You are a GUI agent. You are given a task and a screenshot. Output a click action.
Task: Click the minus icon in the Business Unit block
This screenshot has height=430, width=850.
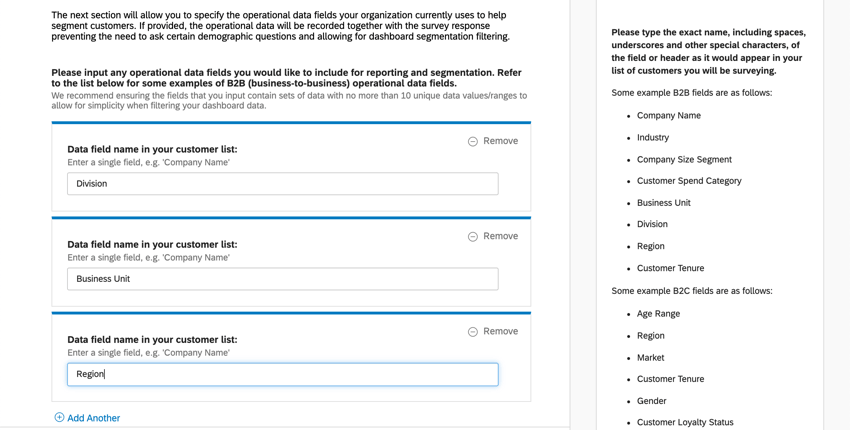(473, 237)
